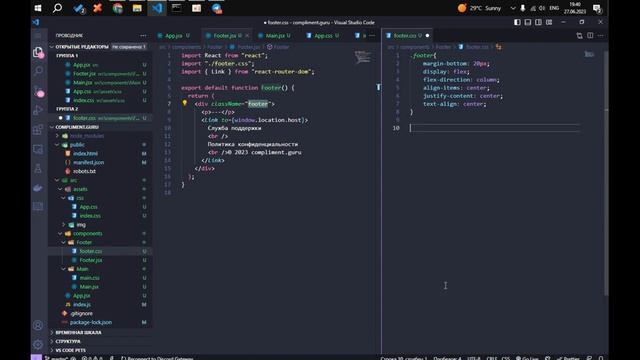Switch to the App.css editor tab

[x=323, y=36]
